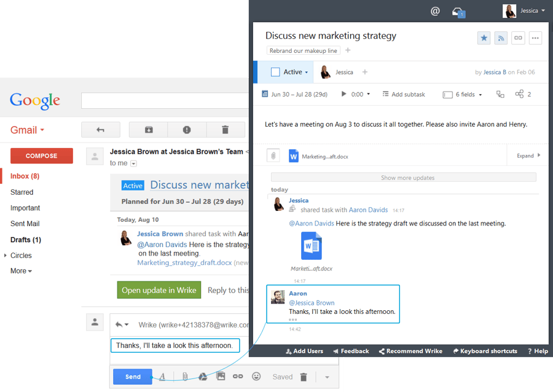Open more options arrow in reply toolbar
This screenshot has width=553, height=392.
[x=327, y=377]
